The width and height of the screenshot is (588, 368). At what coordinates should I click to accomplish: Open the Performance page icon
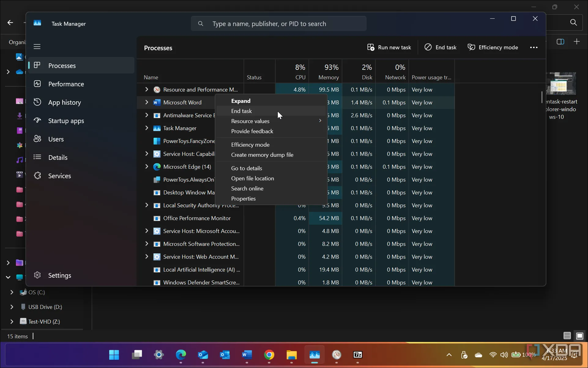tap(37, 84)
